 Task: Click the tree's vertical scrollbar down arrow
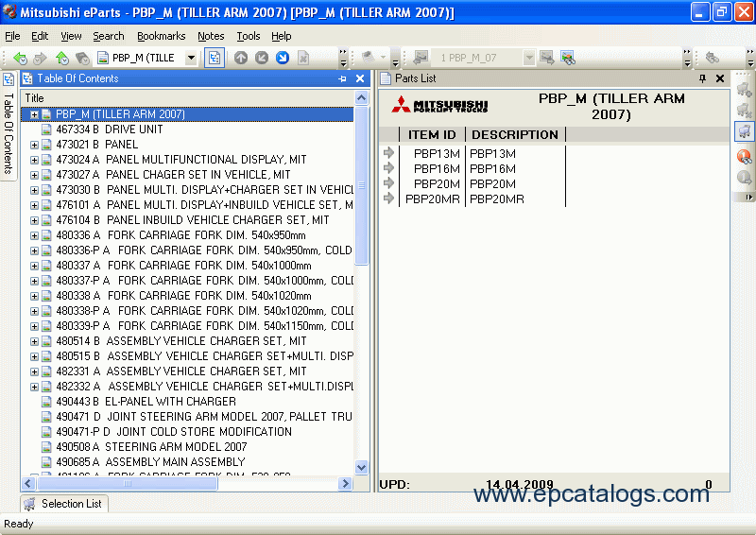pyautogui.click(x=361, y=467)
